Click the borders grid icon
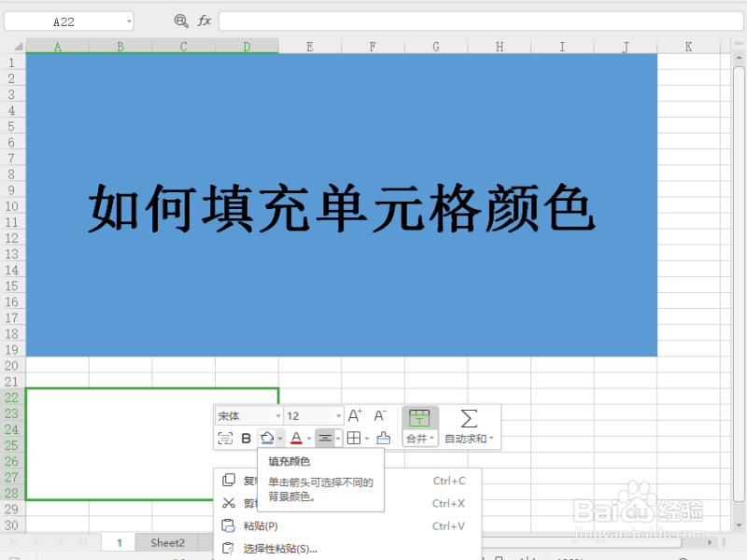The width and height of the screenshot is (747, 560). (x=354, y=438)
